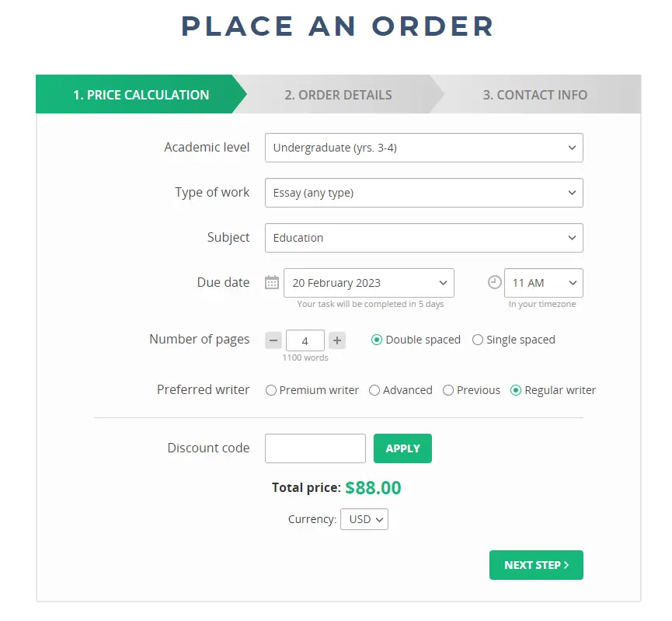Click the APPLY button for discount code
The width and height of the screenshot is (672, 621).
coord(402,448)
